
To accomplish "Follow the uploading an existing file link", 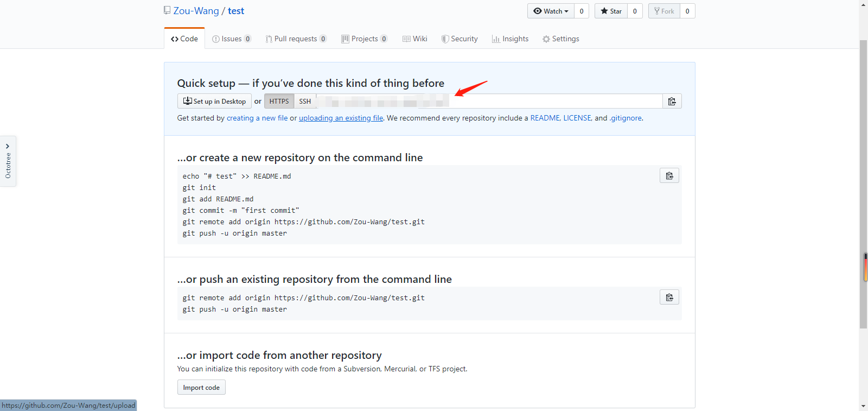I will coord(341,118).
